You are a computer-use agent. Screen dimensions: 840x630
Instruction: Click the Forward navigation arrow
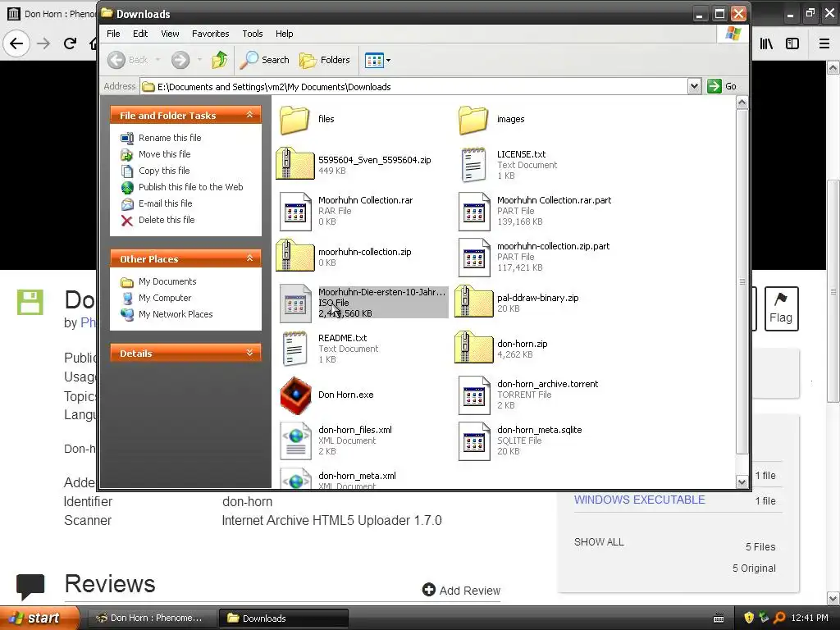pos(180,60)
